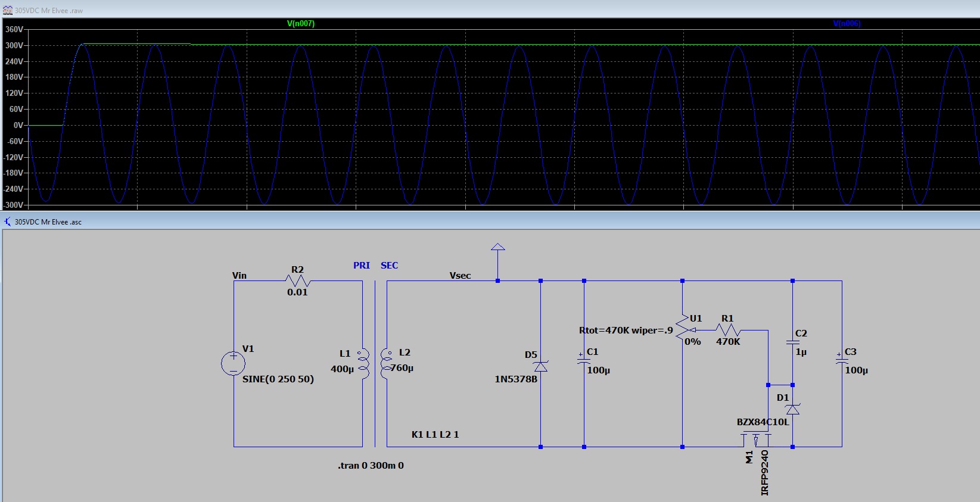The height and width of the screenshot is (502, 980).
Task: Click the 1µ value of C2
Action: [801, 352]
